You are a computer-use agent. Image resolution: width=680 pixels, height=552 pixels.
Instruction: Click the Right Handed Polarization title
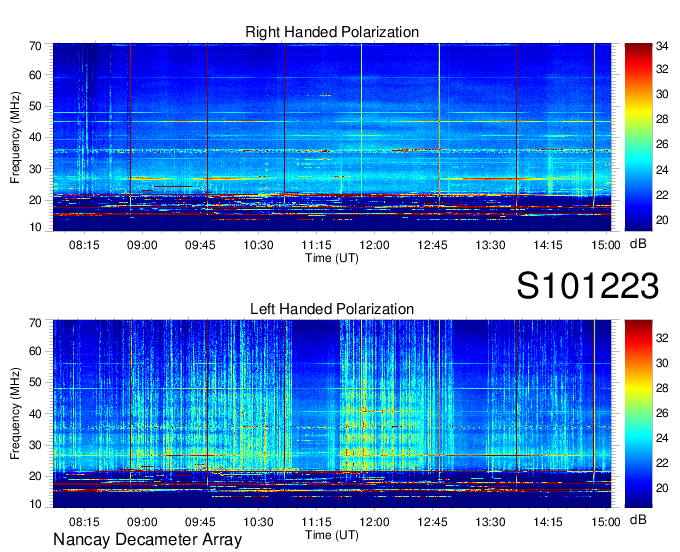tap(332, 32)
